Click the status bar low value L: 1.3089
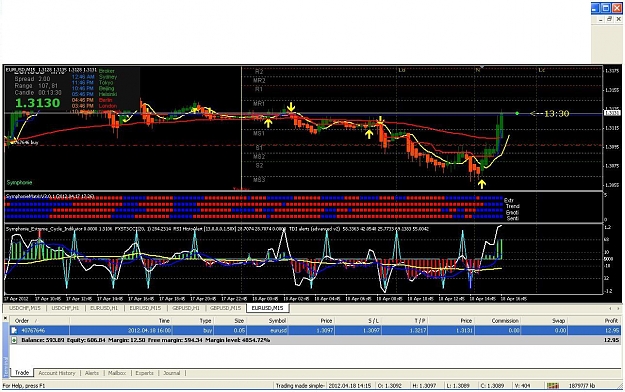Image resolution: width=625 pixels, height=392 pixels. (459, 386)
